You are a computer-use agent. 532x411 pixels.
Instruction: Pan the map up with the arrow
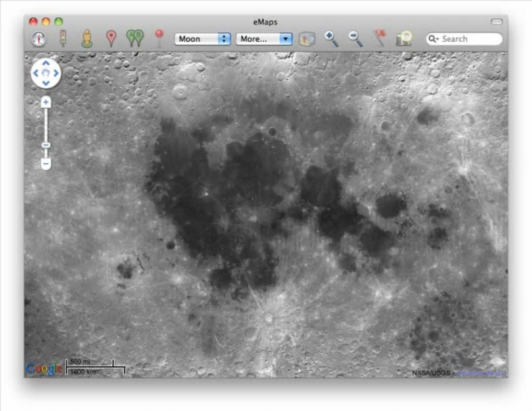coord(46,63)
